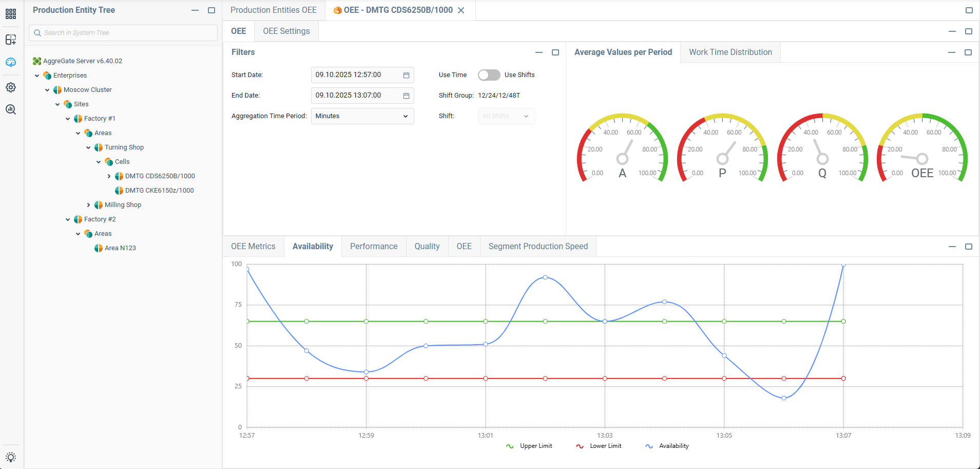Click the analytics search icon in sidebar
This screenshot has width=980, height=469.
[x=11, y=109]
